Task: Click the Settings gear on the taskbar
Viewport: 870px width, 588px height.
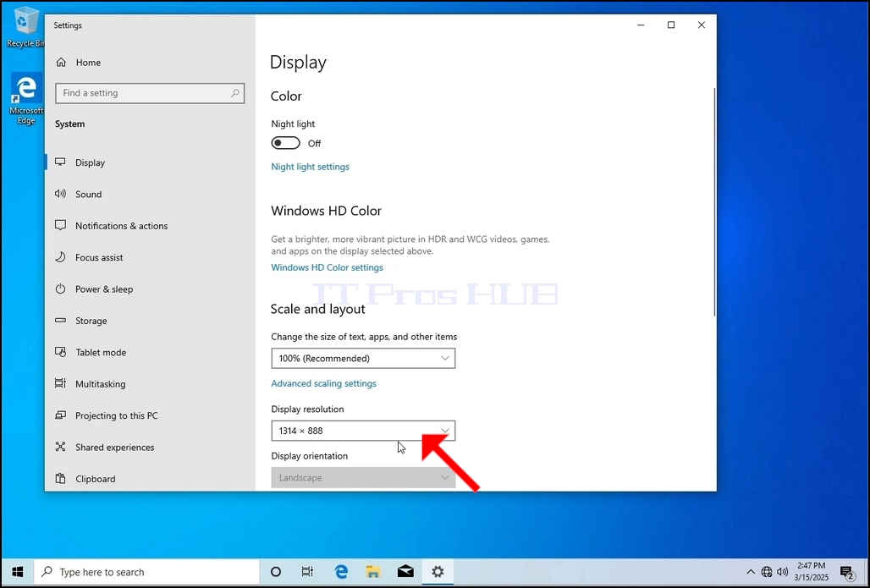Action: click(438, 572)
